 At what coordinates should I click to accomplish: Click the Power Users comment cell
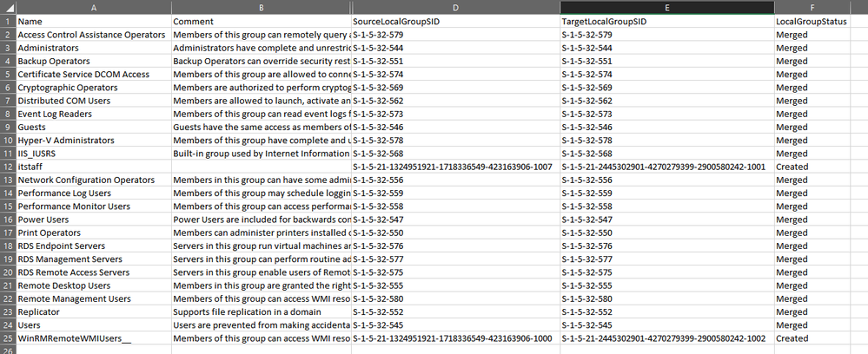pos(261,220)
